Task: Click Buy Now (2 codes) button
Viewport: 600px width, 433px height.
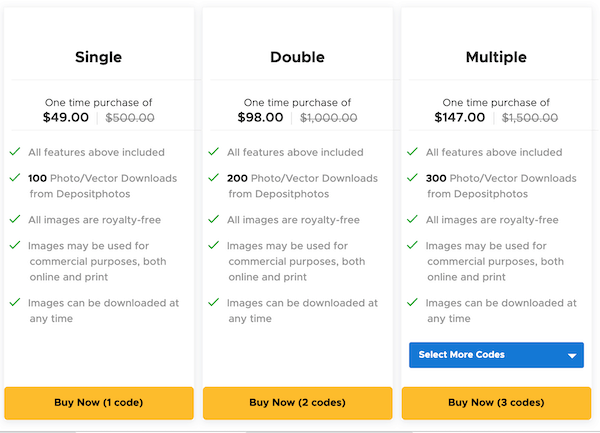Action: tap(297, 403)
